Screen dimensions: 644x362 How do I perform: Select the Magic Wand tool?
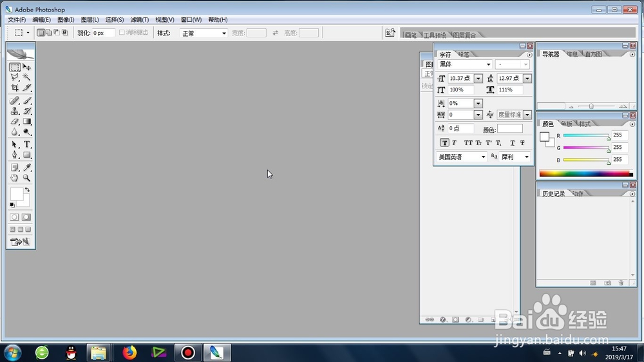pyautogui.click(x=26, y=77)
